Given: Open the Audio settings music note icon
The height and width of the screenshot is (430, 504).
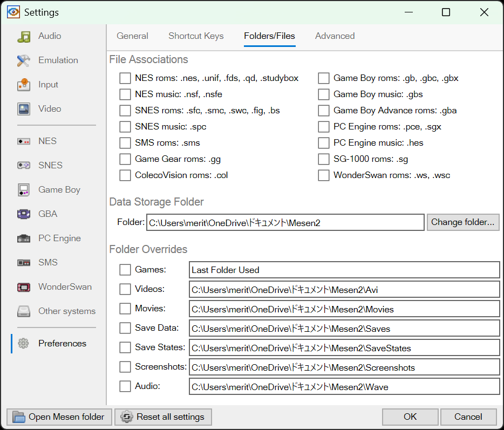Looking at the screenshot, I should (x=24, y=37).
